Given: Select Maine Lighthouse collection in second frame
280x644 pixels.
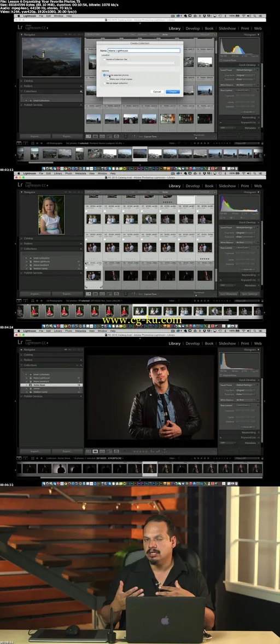Looking at the screenshot, I should 51,261.
